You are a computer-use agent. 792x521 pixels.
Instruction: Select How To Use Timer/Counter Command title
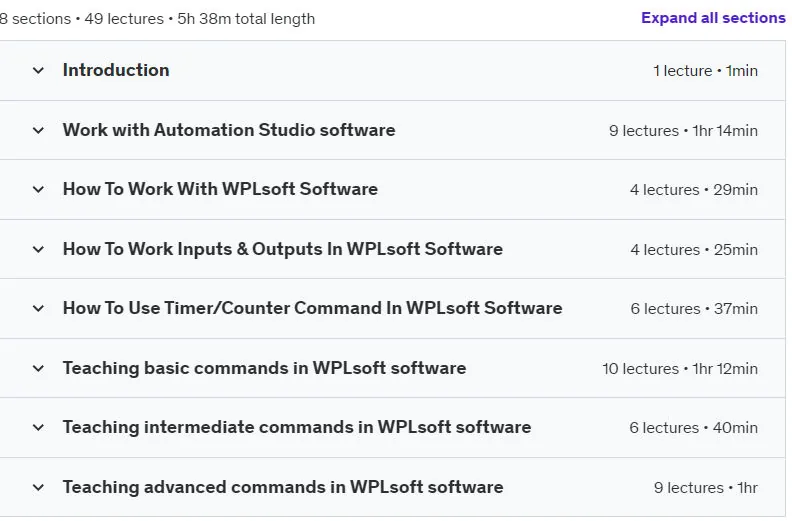pyautogui.click(x=312, y=308)
